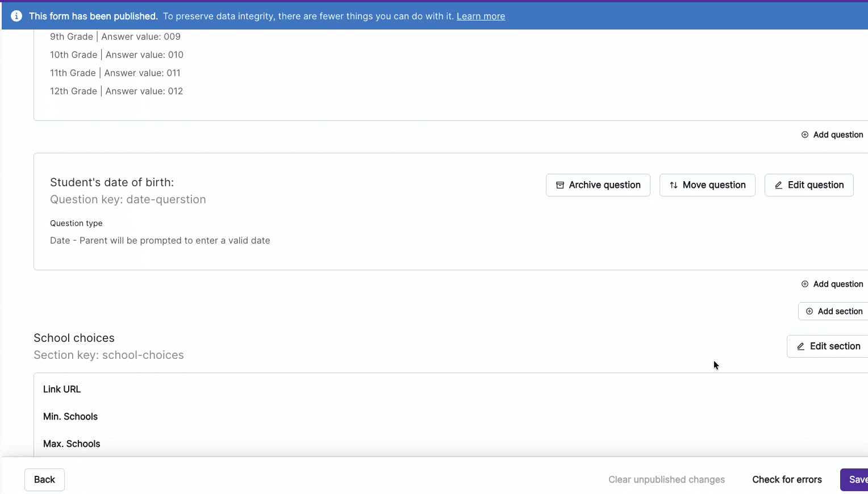Click the 'Question type' label
The image size is (868, 494).
pyautogui.click(x=76, y=223)
